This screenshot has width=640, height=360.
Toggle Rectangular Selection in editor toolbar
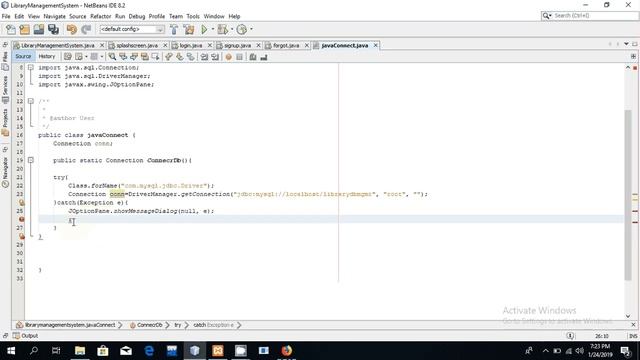click(x=156, y=57)
